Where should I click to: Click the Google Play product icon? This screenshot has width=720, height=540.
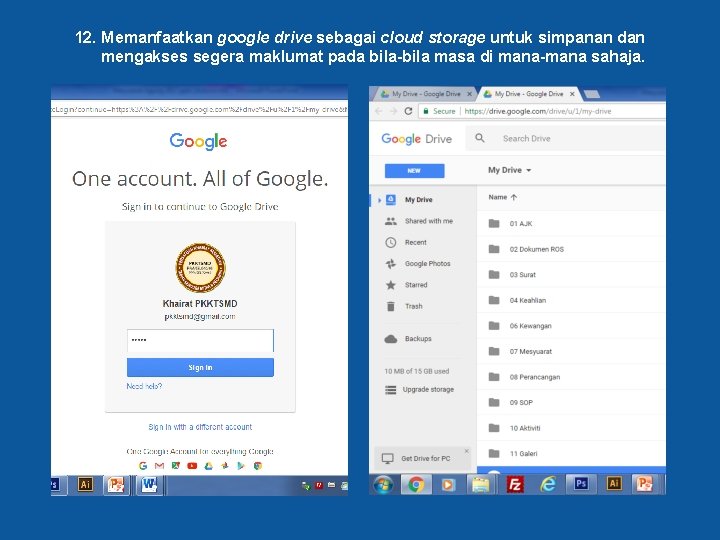241,466
